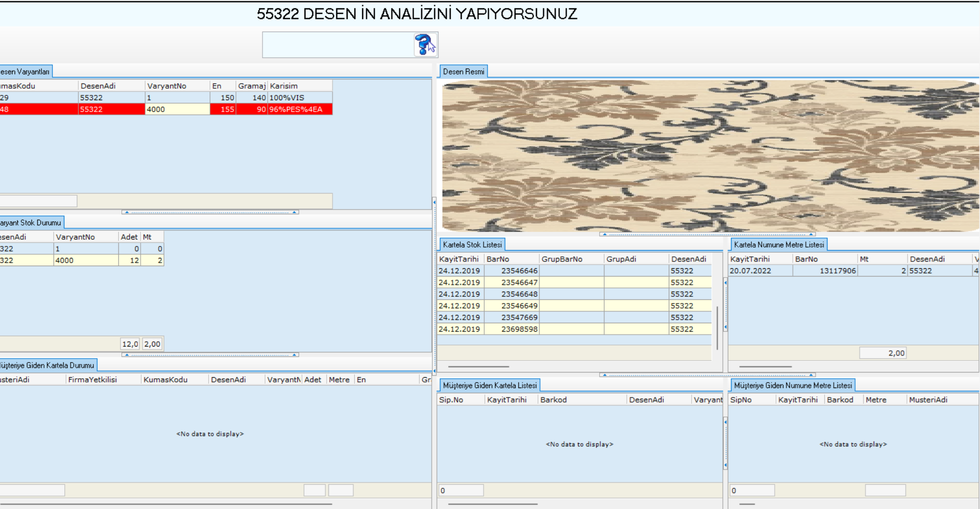
Task: Select the row with barcode 23547669
Action: (519, 318)
